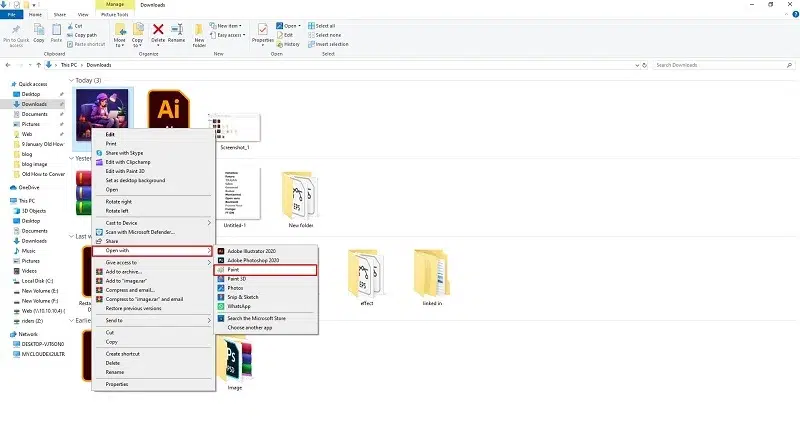
Task: Choose Paint in Open with submenu
Action: tap(266, 269)
